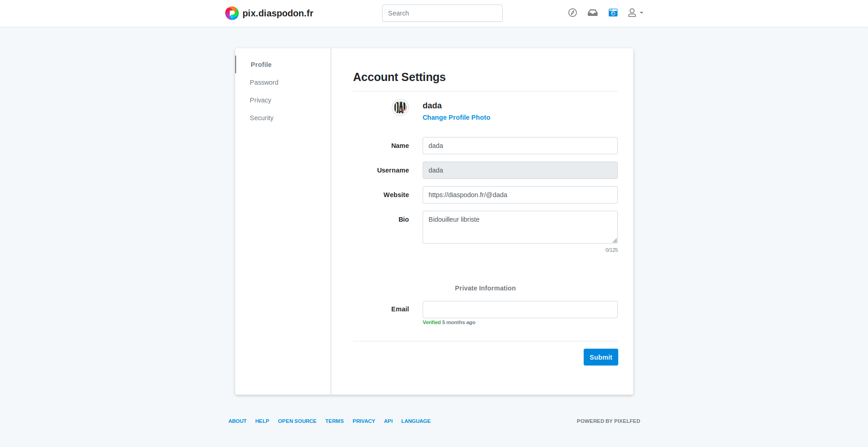The image size is (868, 447).
Task: Expand the user account dropdown menu
Action: [x=635, y=13]
